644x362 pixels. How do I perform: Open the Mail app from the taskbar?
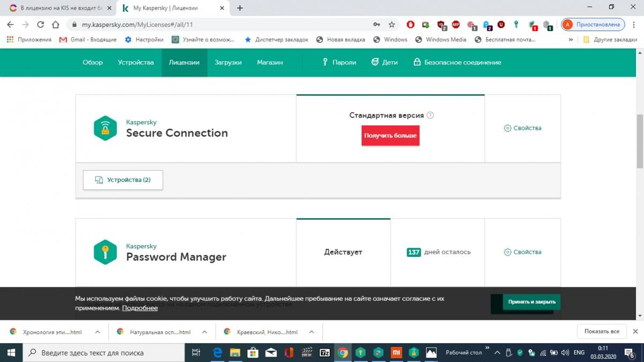click(271, 352)
